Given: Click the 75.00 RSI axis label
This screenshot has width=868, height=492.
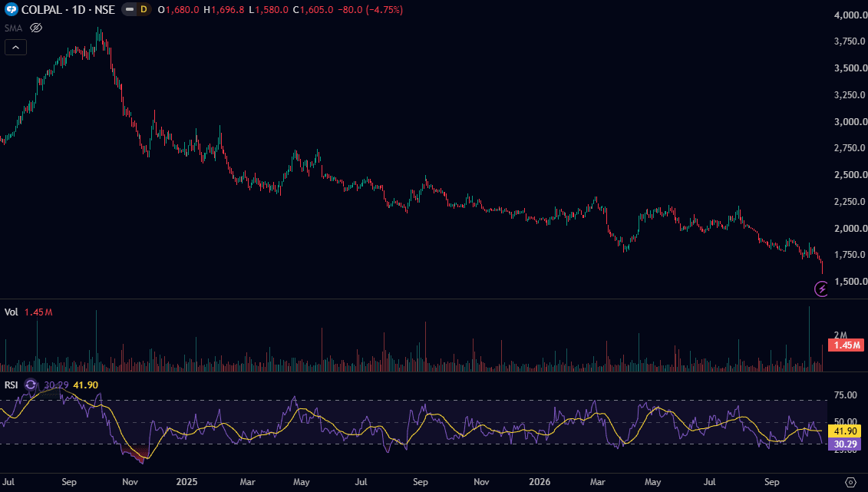Looking at the screenshot, I should (x=845, y=395).
